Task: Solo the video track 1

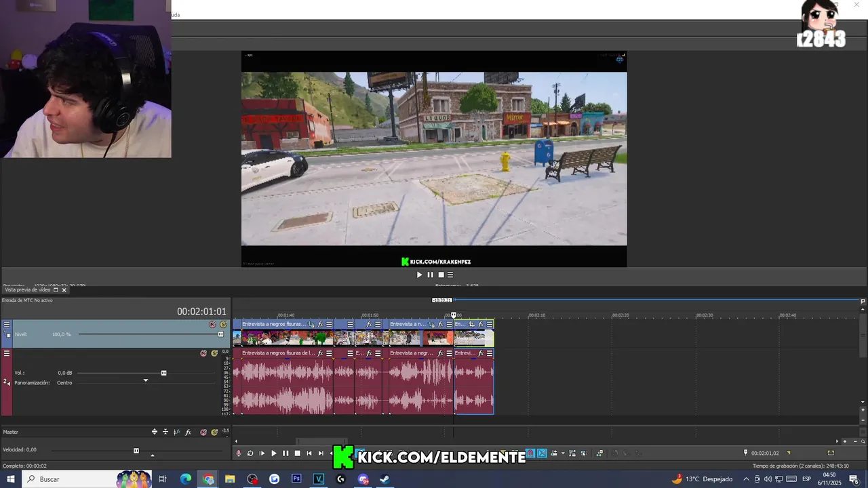Action: coord(223,325)
